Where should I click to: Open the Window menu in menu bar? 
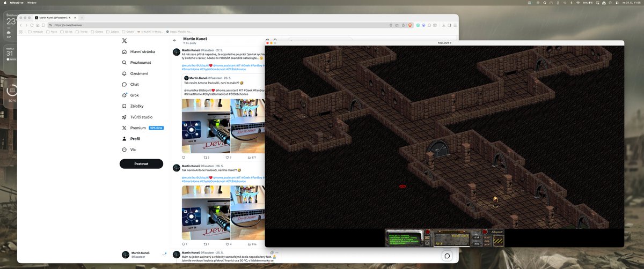[31, 2]
